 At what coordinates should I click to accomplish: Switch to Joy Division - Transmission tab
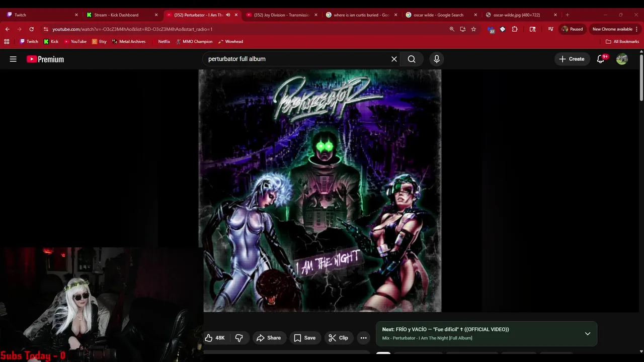tap(282, 15)
